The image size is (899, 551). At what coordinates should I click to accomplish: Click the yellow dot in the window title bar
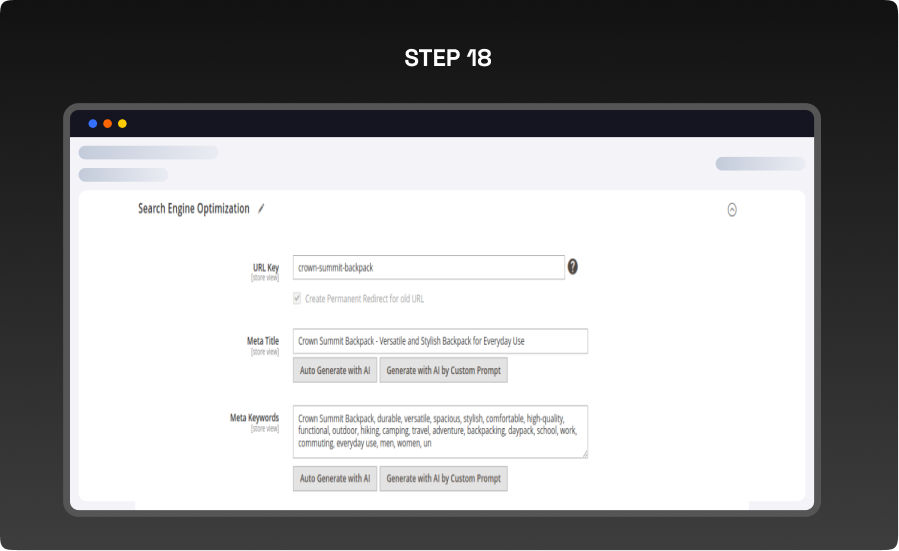(122, 124)
